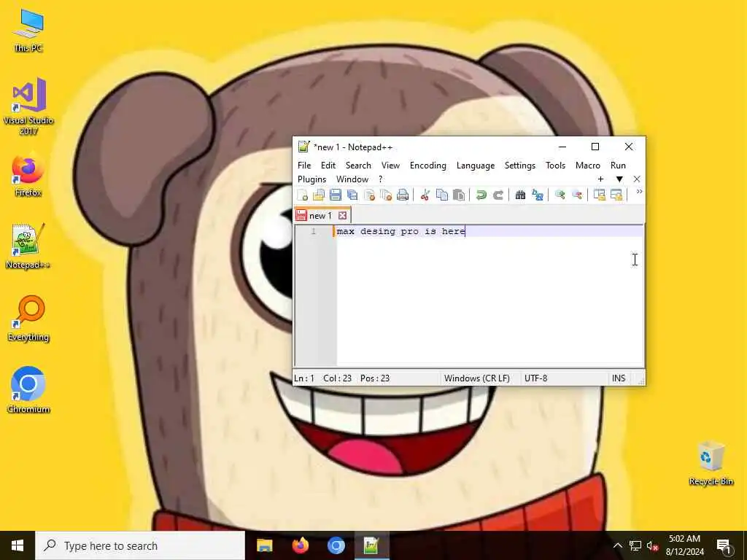Expand hidden toolbar items with the chevron
This screenshot has height=560, width=747.
click(639, 192)
